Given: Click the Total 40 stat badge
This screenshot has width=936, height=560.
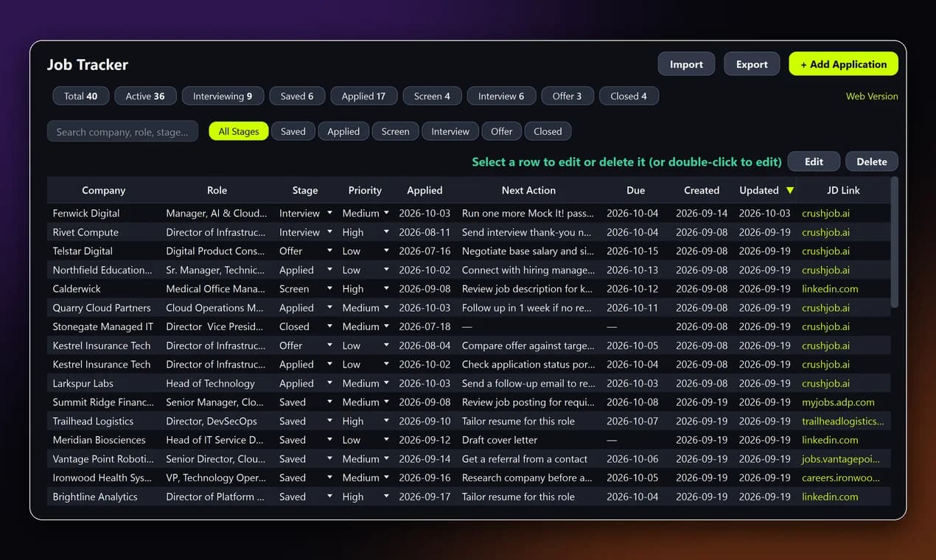Looking at the screenshot, I should point(81,96).
